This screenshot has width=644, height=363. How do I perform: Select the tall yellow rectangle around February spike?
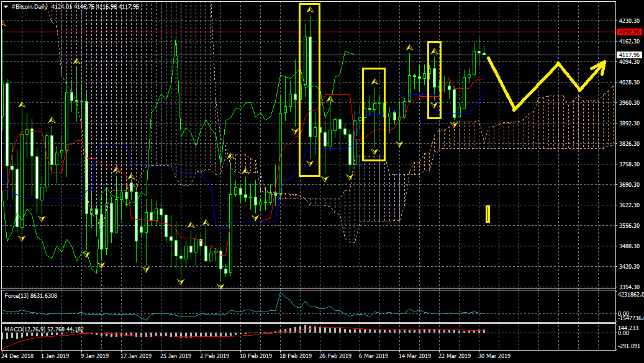[309, 90]
